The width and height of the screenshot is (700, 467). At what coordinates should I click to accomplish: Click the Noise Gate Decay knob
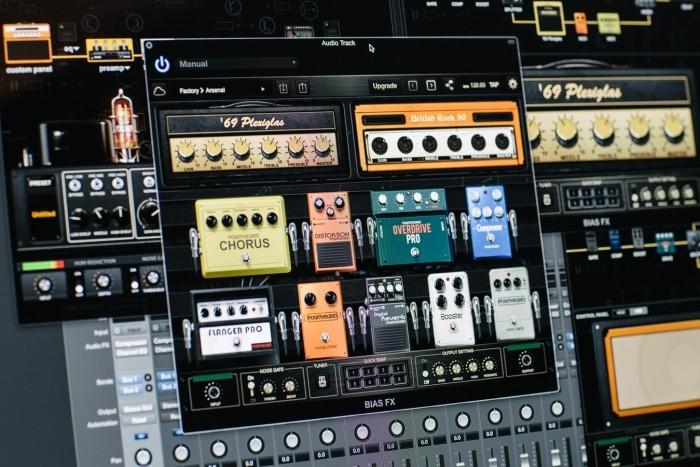[x=290, y=386]
